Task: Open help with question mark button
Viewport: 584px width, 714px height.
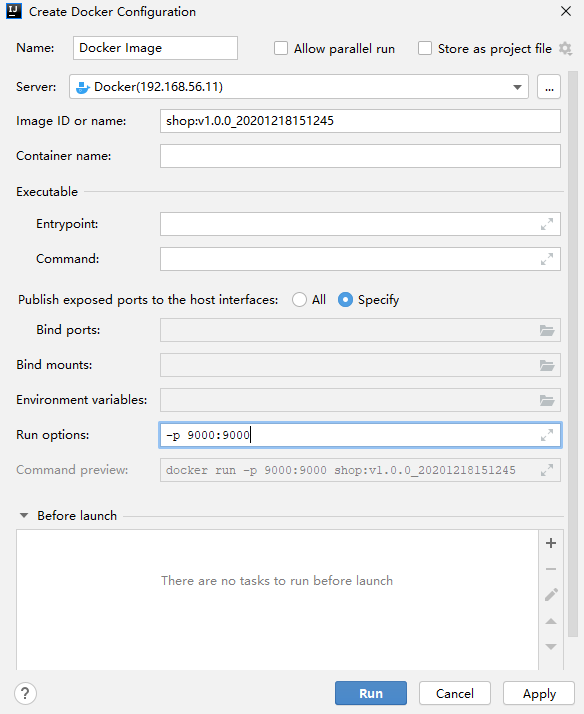Action: [x=25, y=693]
